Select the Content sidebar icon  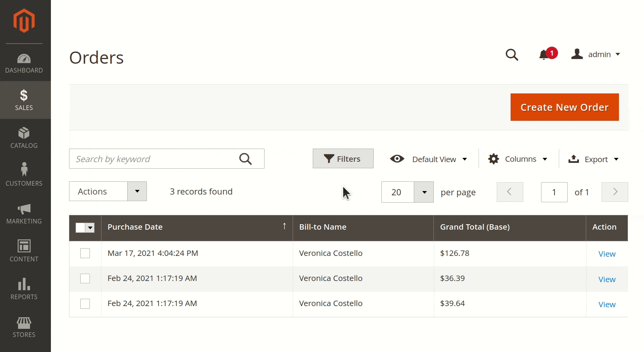click(x=24, y=251)
